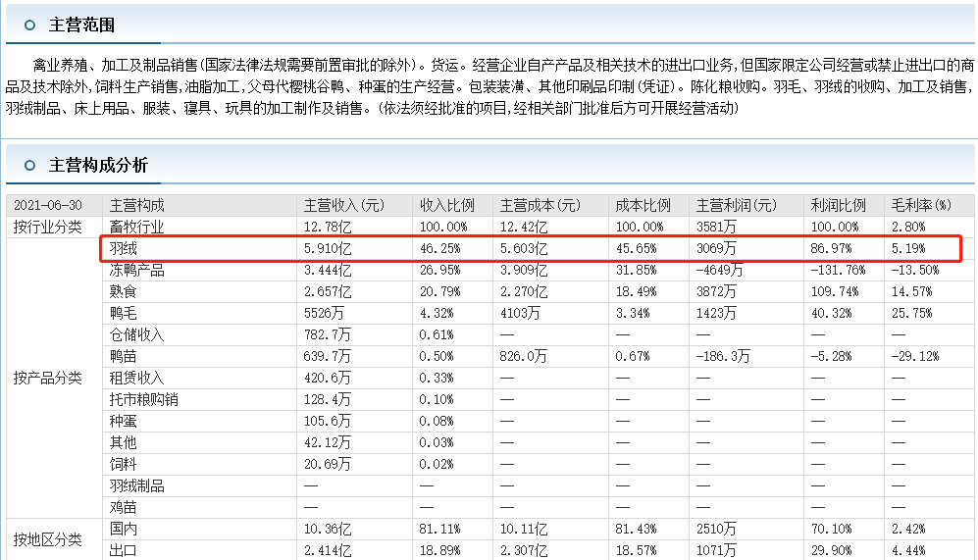Screen dimensions: 978x560
Task: Select the 按产品分类 category cell
Action: tap(48, 378)
